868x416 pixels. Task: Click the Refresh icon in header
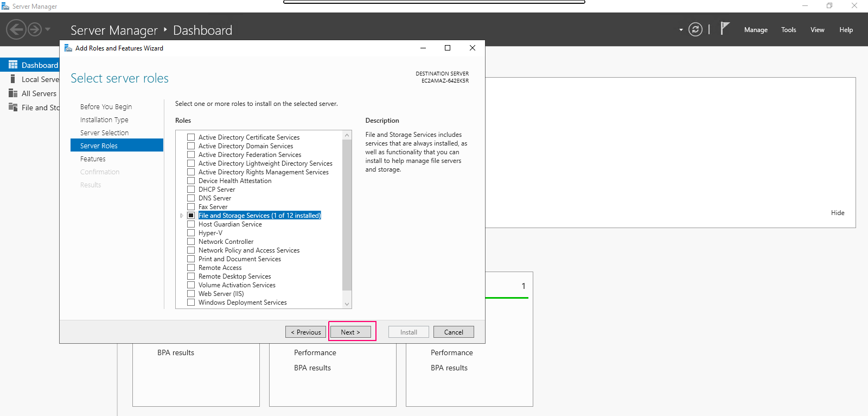click(695, 29)
